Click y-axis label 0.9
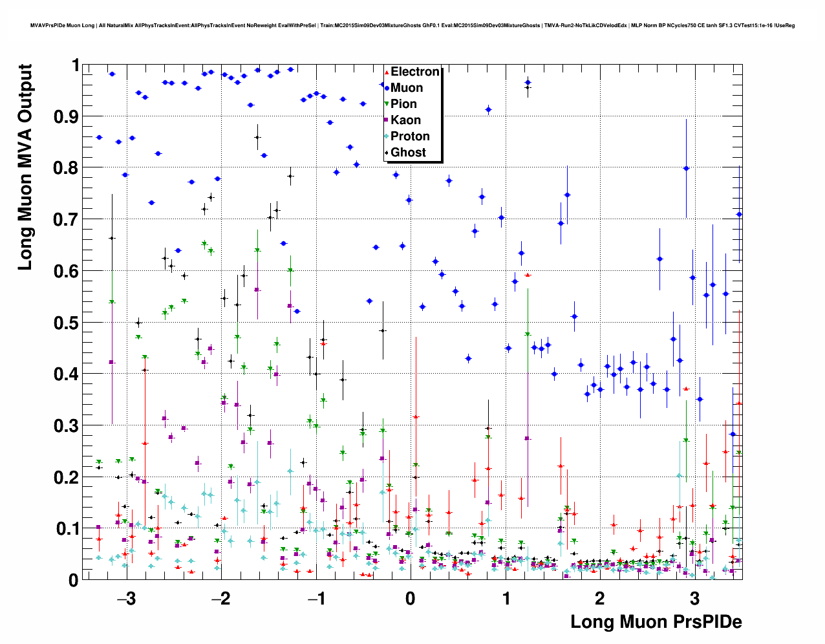The width and height of the screenshot is (825, 644). pyautogui.click(x=66, y=116)
